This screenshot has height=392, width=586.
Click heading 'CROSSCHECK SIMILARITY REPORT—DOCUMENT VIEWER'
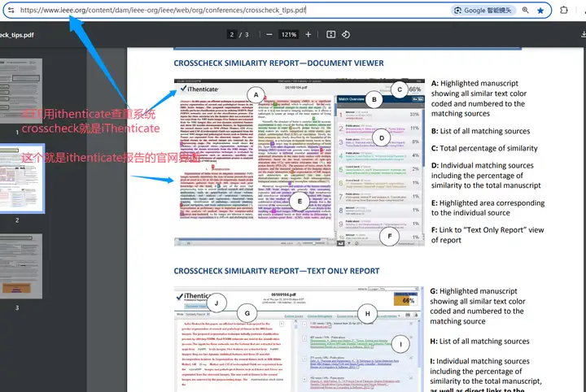click(278, 63)
